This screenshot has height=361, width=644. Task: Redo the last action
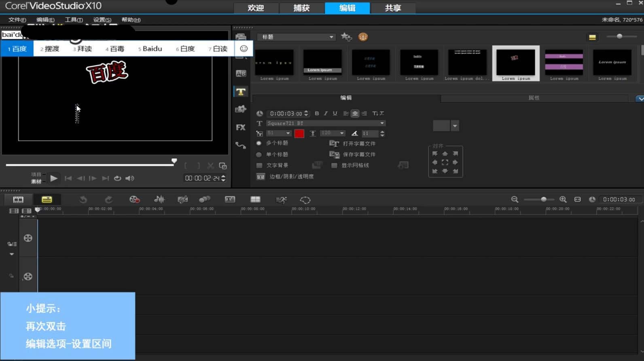tap(108, 200)
